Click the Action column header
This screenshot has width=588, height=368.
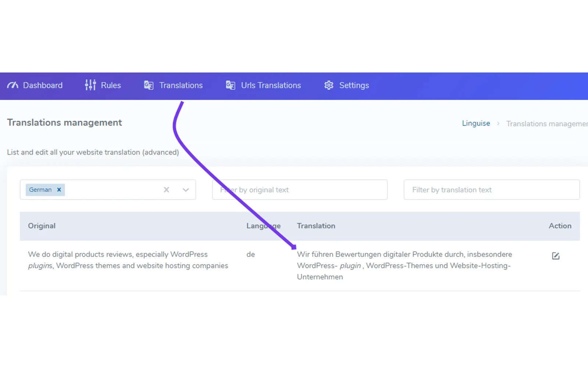point(560,226)
